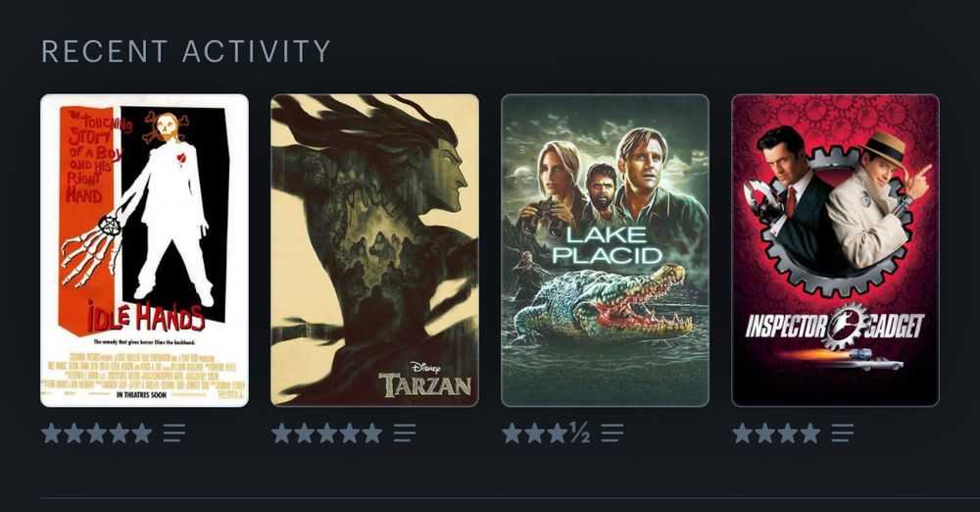Click the Inspector Gadget logo on its poster
This screenshot has height=512, width=980.
tap(835, 326)
